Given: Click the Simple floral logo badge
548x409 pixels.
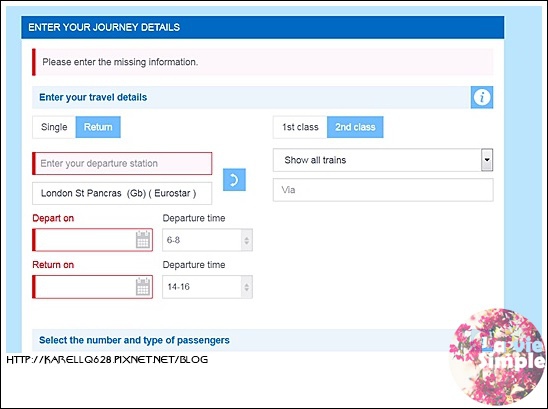Looking at the screenshot, I should [498, 355].
